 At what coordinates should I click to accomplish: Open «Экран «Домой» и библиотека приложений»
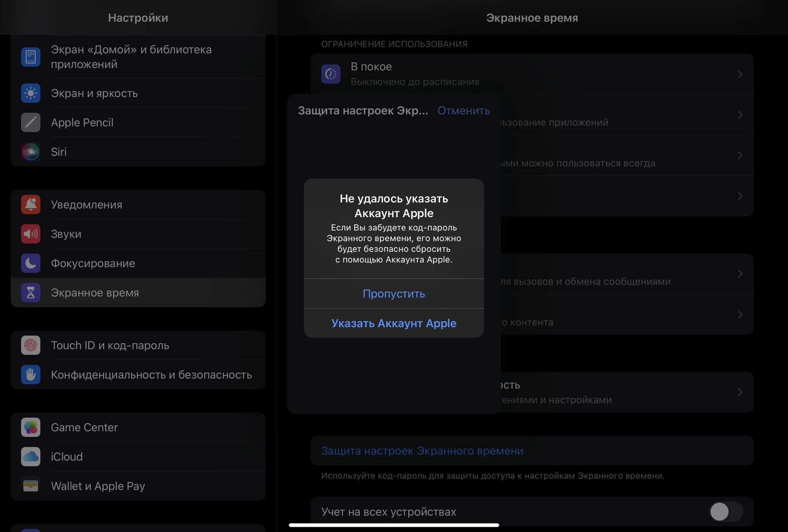pyautogui.click(x=138, y=57)
